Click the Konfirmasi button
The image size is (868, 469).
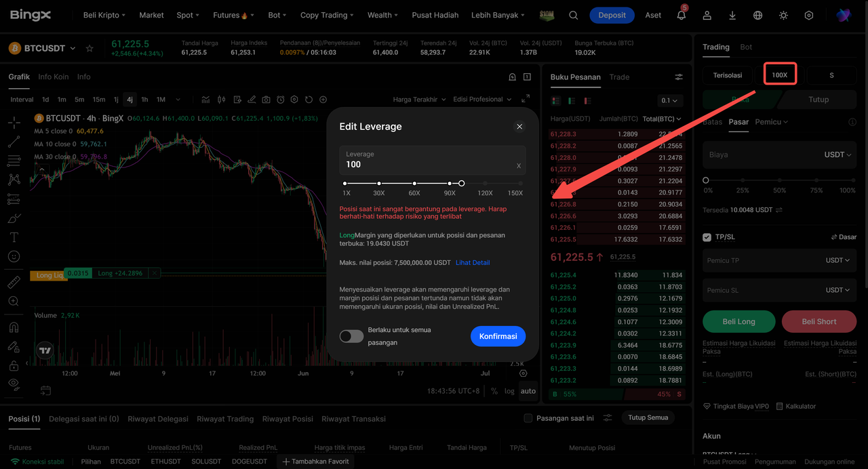pos(498,336)
